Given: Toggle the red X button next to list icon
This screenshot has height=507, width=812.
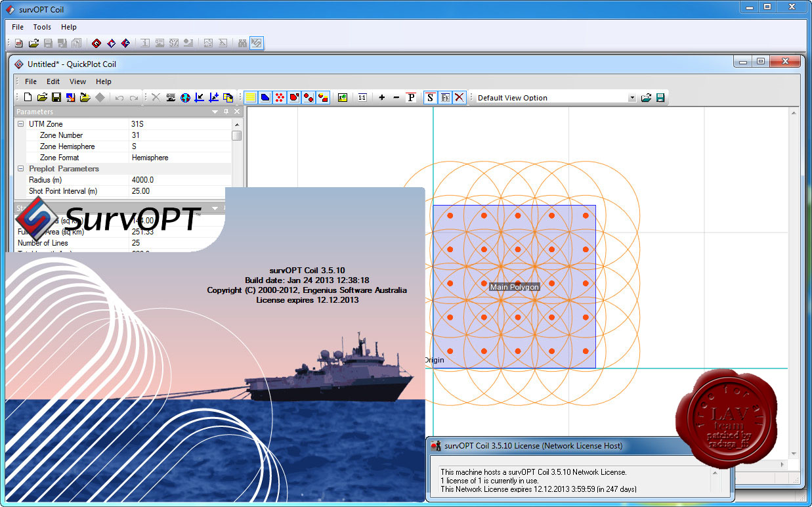Looking at the screenshot, I should 459,98.
